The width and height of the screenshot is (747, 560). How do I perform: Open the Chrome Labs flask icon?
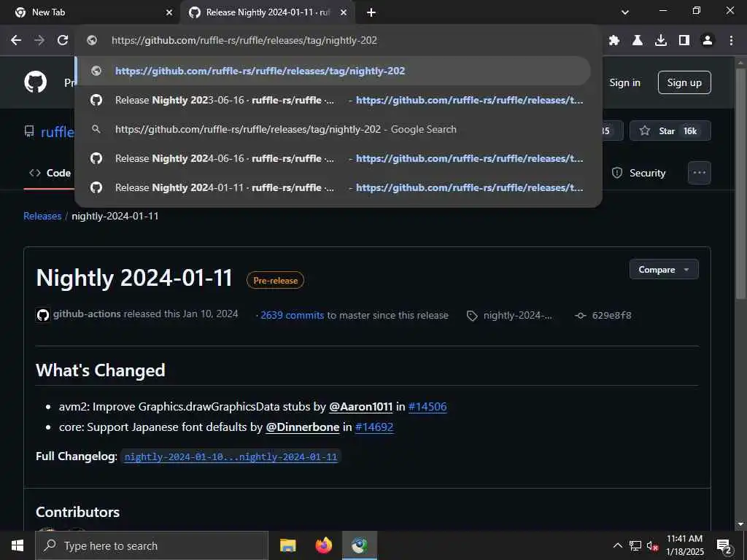[637, 41]
